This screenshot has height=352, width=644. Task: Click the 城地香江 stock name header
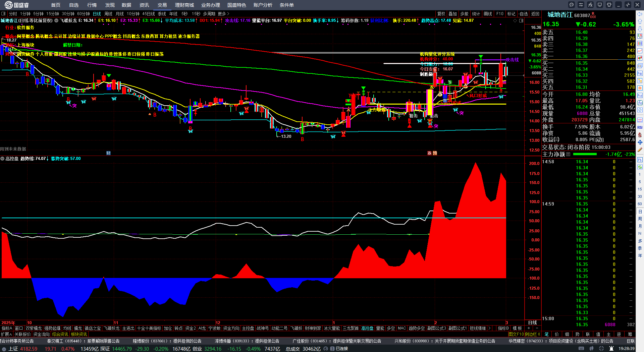pos(560,15)
